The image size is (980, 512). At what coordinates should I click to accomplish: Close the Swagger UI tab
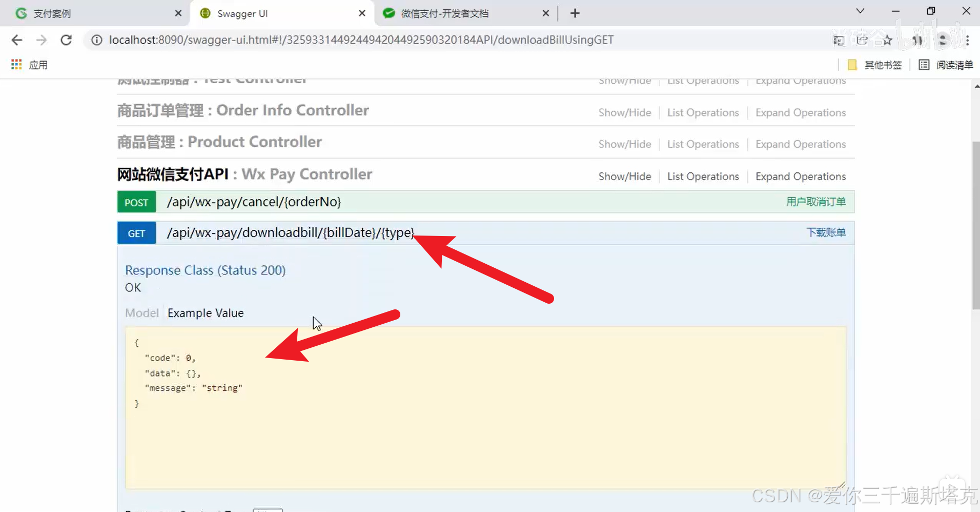point(362,13)
